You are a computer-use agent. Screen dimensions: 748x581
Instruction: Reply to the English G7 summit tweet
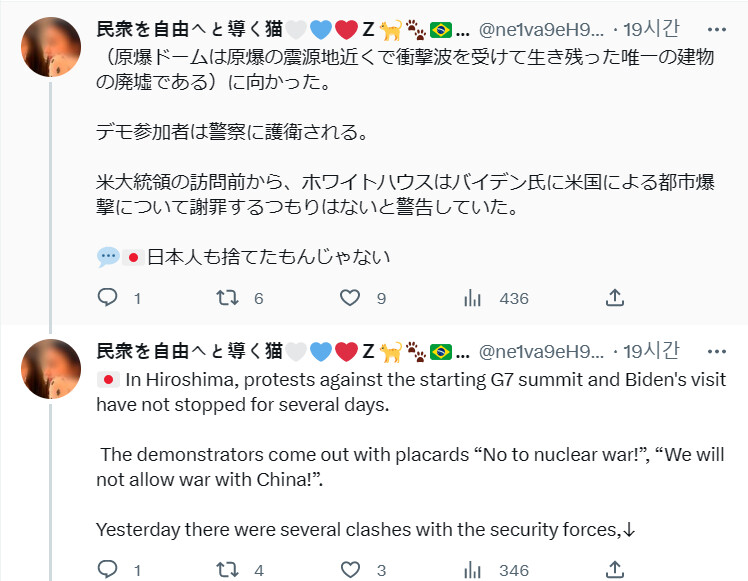pos(109,570)
